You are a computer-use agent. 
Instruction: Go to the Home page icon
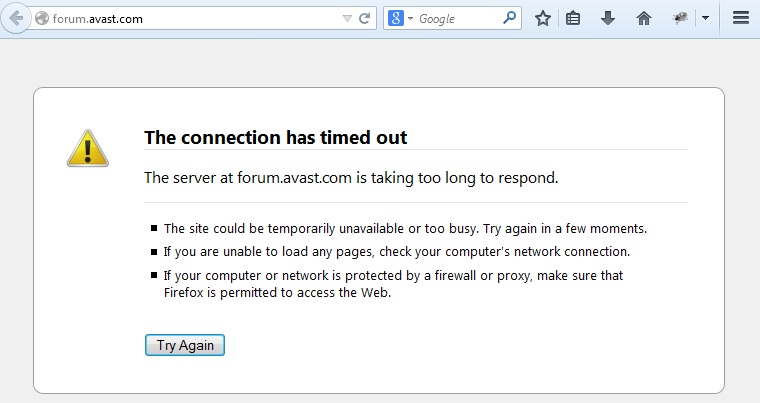click(644, 18)
